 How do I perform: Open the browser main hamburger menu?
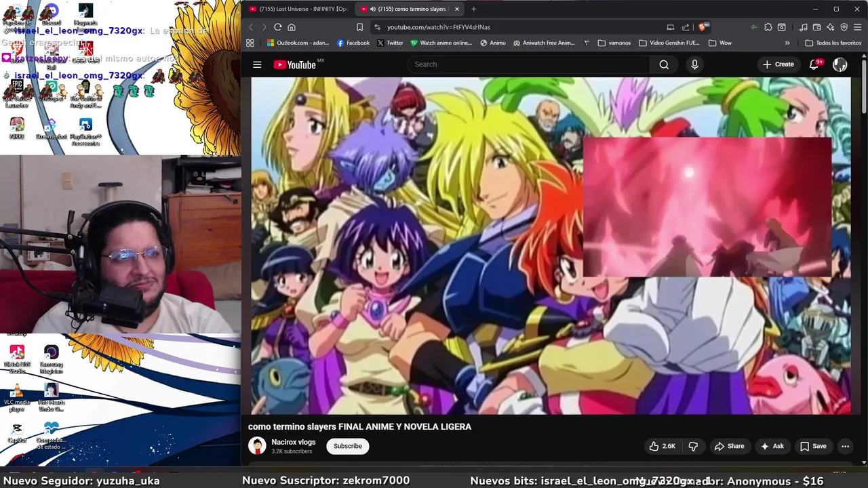click(x=857, y=27)
